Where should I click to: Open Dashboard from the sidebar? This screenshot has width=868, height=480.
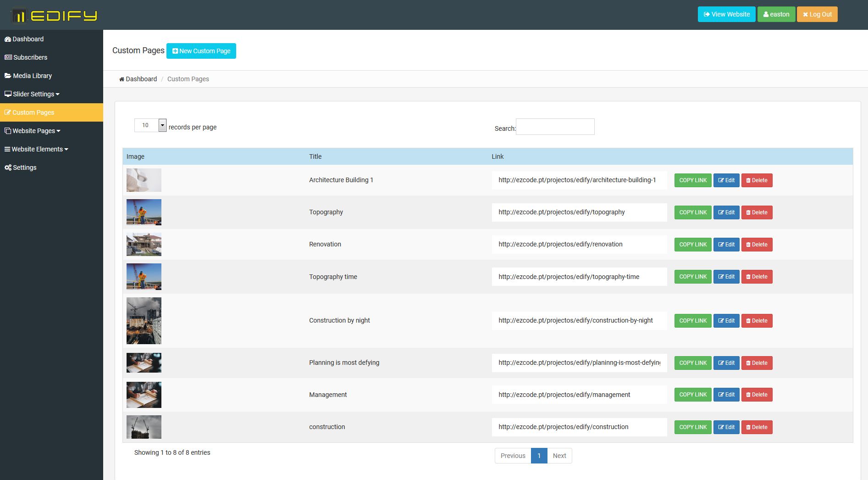pos(28,39)
